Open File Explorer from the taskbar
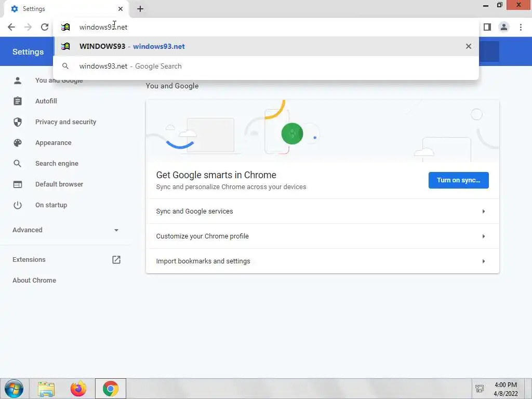Screen dimensions: 532x399 [46, 389]
